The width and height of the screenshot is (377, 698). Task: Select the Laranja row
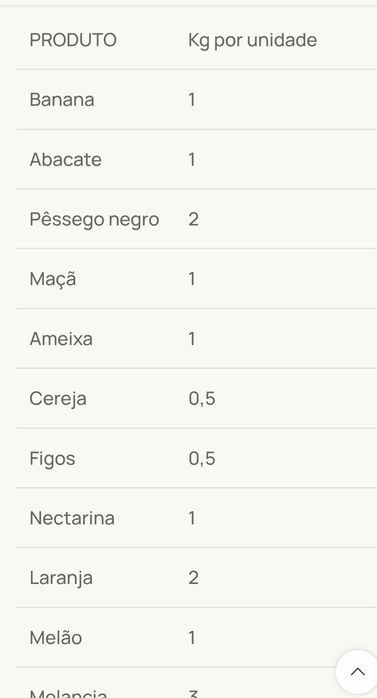tap(196, 578)
